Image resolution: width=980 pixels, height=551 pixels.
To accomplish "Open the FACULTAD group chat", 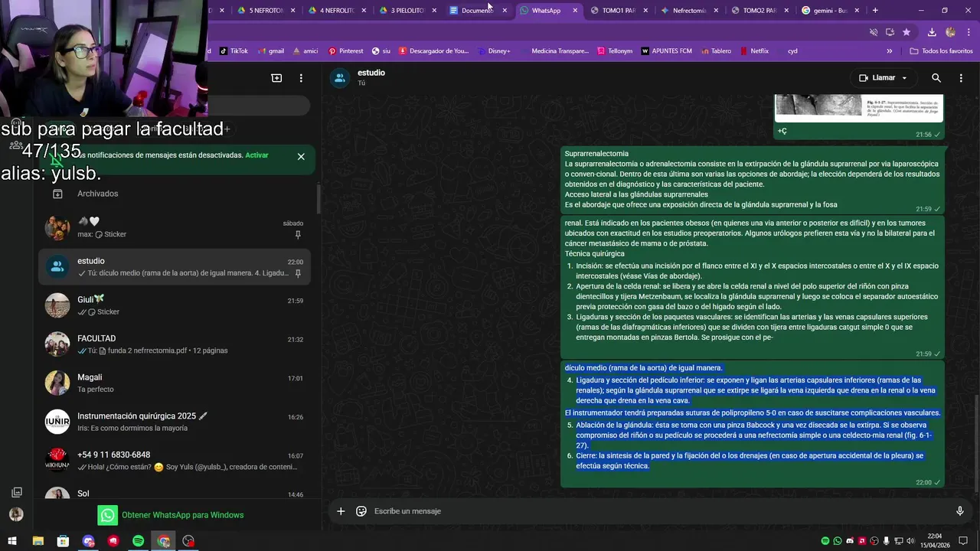I will pos(175,344).
